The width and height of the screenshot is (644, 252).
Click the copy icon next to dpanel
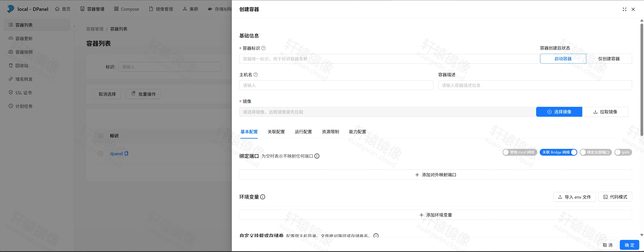click(x=126, y=154)
